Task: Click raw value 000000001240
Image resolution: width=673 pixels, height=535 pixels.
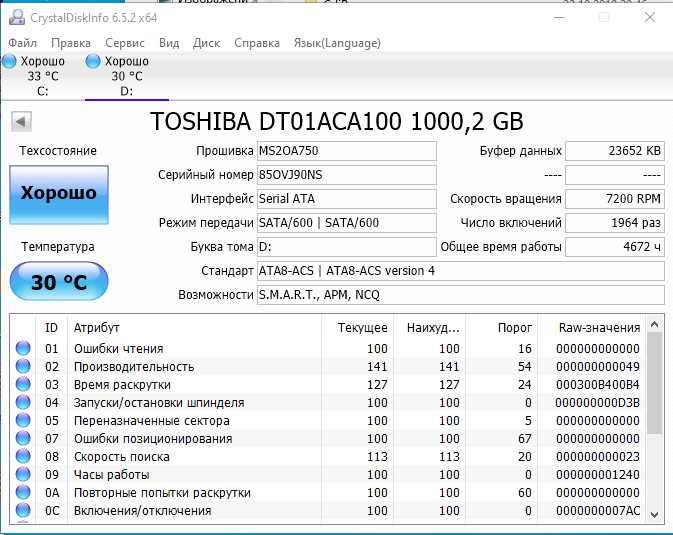Action: [598, 474]
